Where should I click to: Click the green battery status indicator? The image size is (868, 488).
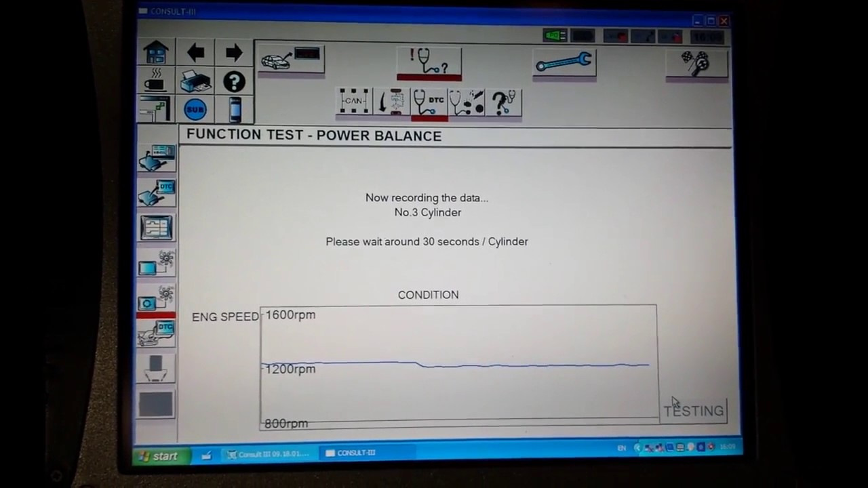[555, 36]
